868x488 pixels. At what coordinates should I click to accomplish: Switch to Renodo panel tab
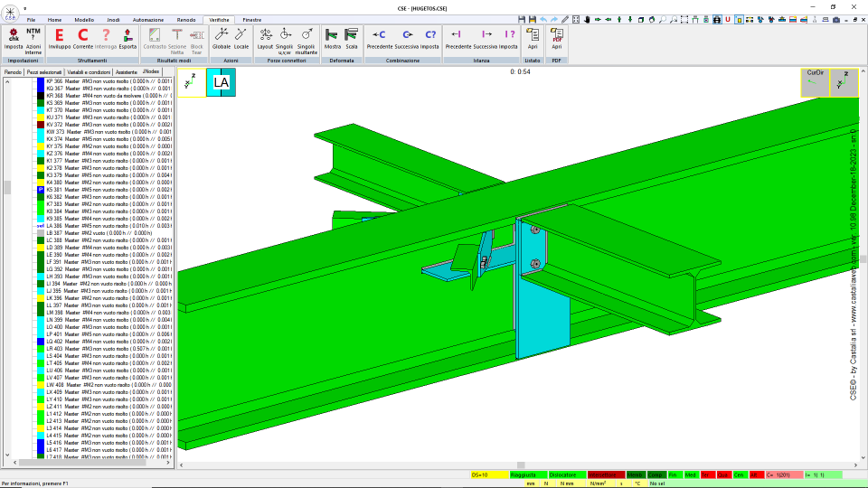(x=13, y=72)
